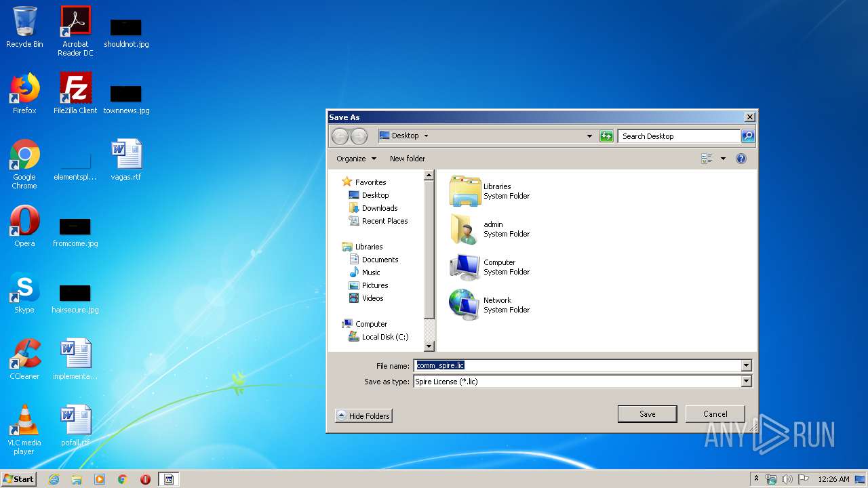Open the address bar previous locations dropdown

589,136
